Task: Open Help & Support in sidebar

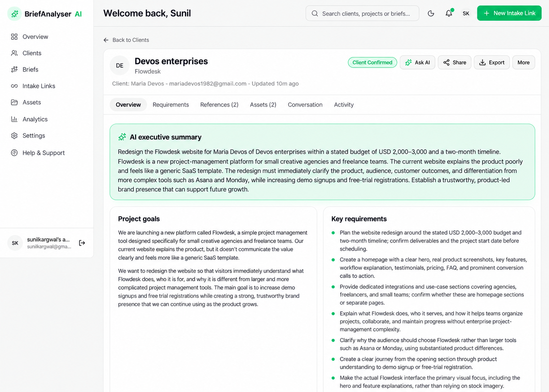Action: [47, 153]
